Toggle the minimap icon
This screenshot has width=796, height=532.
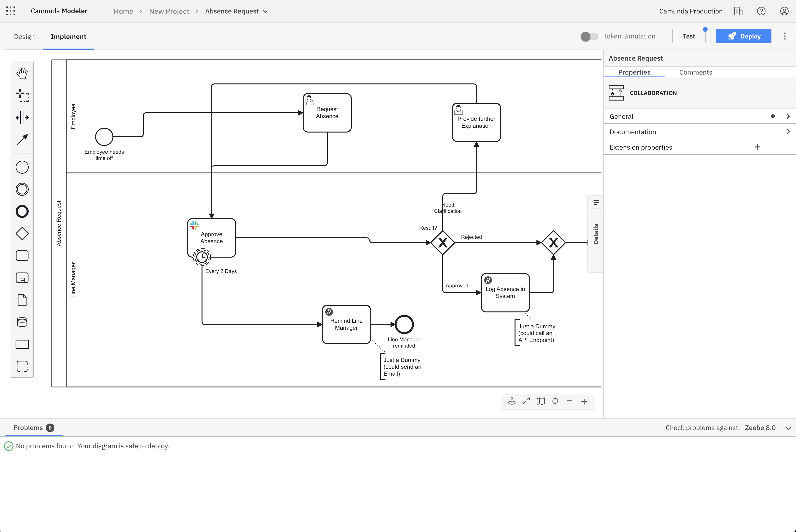pos(541,401)
